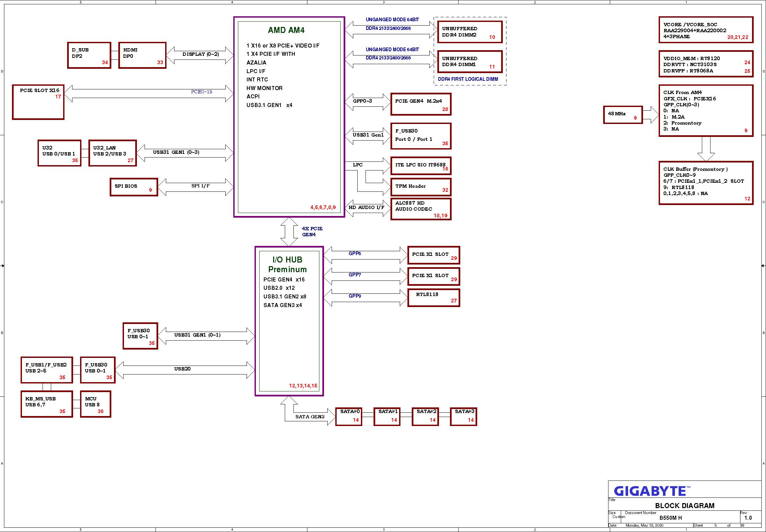The width and height of the screenshot is (766, 532).
Task: Click the "HW MONITOR" line in AMD AM4
Action: point(264,88)
